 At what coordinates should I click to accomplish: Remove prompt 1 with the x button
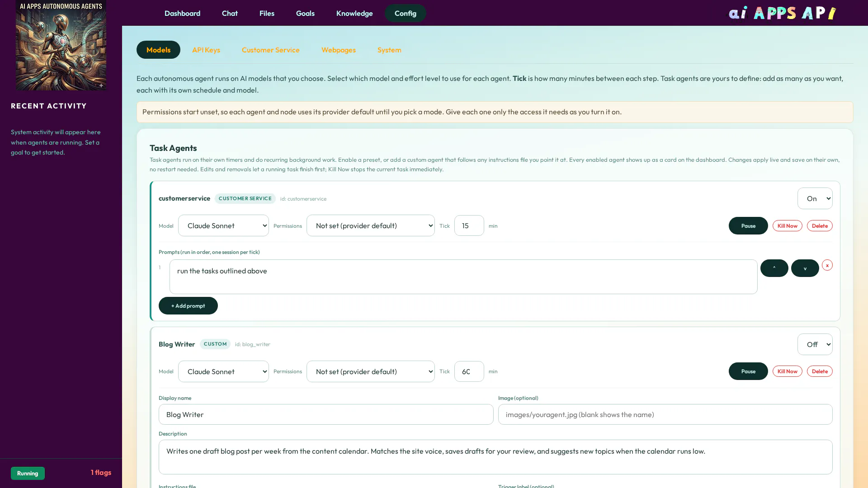[827, 265]
